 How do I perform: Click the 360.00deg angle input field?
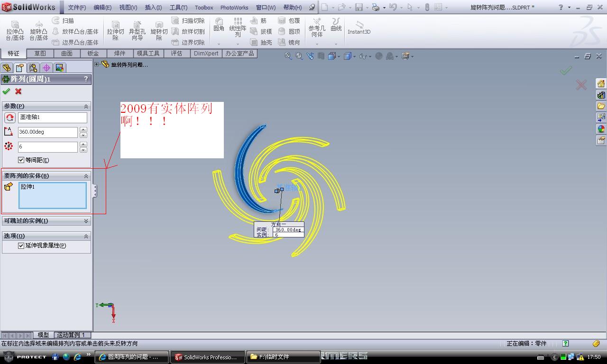47,132
